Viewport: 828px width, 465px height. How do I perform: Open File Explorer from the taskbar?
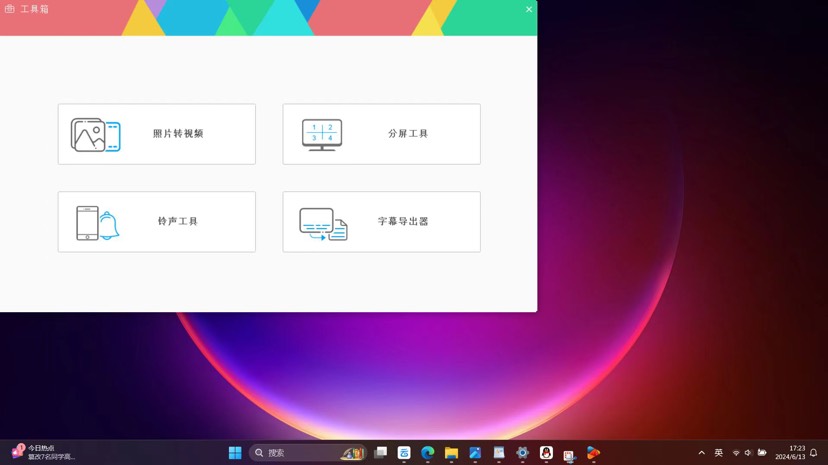click(452, 453)
